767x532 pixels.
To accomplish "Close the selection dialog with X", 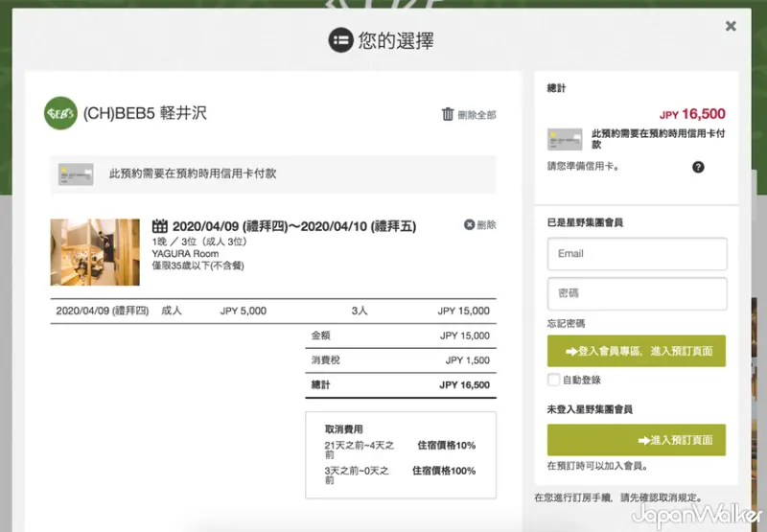I will [731, 26].
